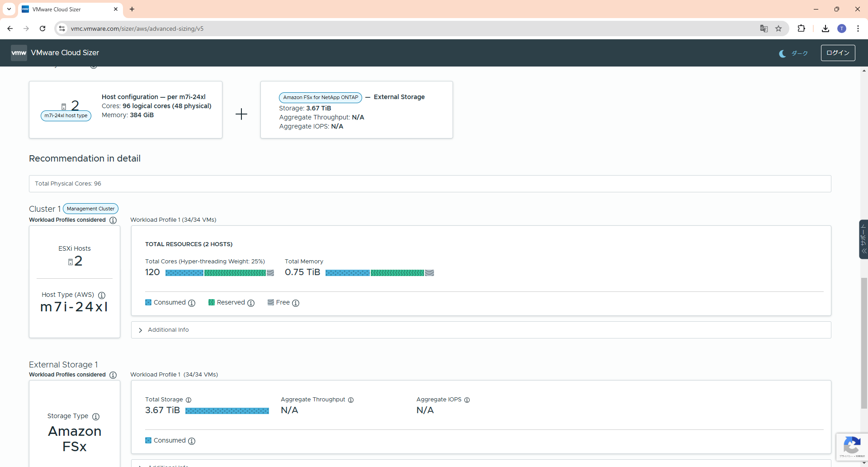The width and height of the screenshot is (868, 467).
Task: Select the VMware Cloud Sizer browser tab
Action: coord(70,9)
